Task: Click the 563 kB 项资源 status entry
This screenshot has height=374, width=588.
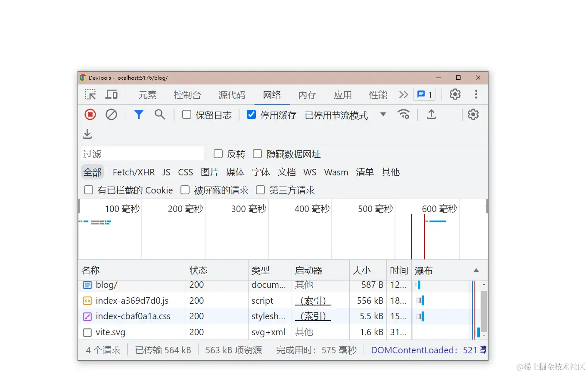Action: [233, 350]
